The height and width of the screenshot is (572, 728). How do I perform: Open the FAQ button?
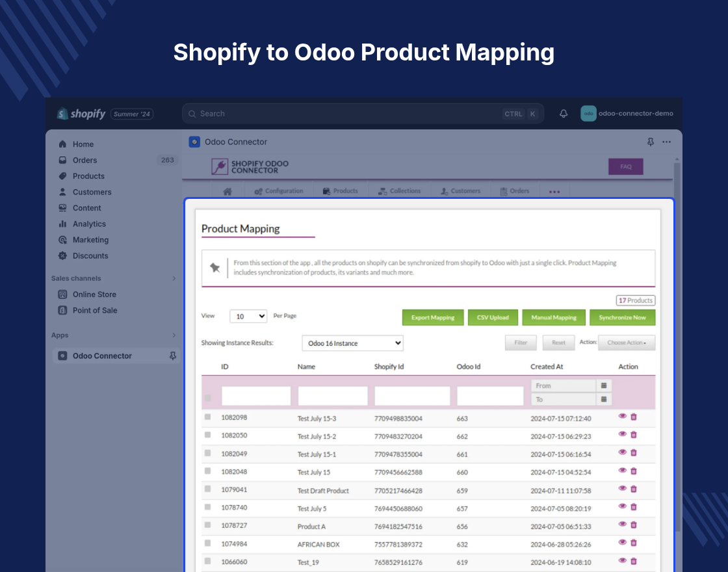point(625,166)
